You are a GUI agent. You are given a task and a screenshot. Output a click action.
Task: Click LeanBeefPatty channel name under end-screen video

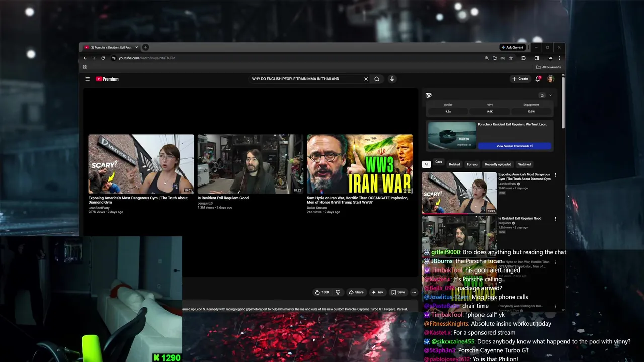tap(98, 208)
